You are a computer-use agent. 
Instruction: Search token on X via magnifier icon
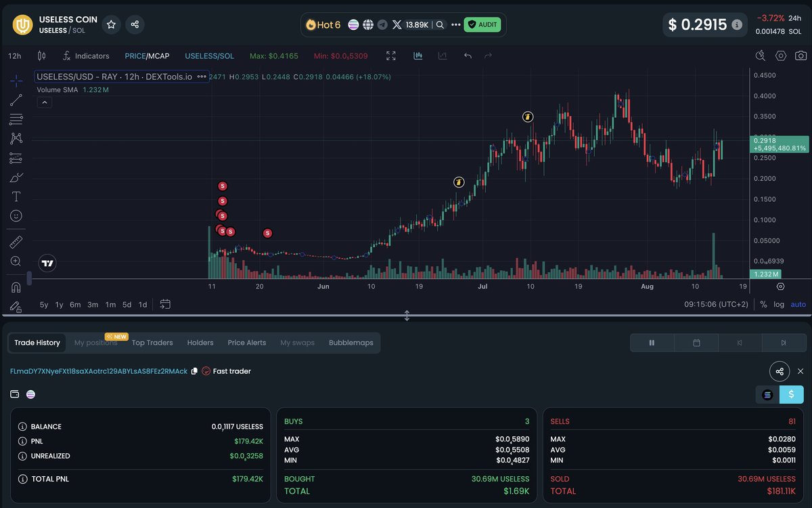tap(440, 24)
